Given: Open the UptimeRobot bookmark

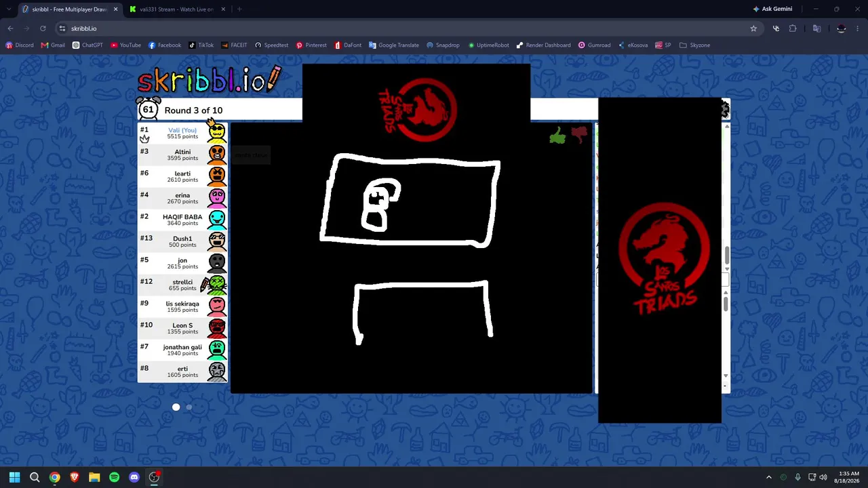Looking at the screenshot, I should pos(488,45).
